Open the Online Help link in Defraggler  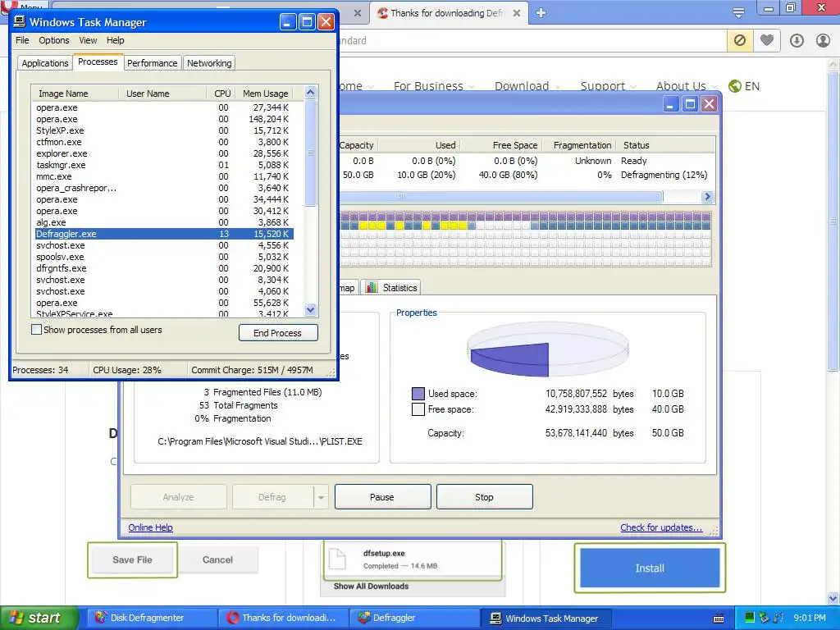click(151, 527)
